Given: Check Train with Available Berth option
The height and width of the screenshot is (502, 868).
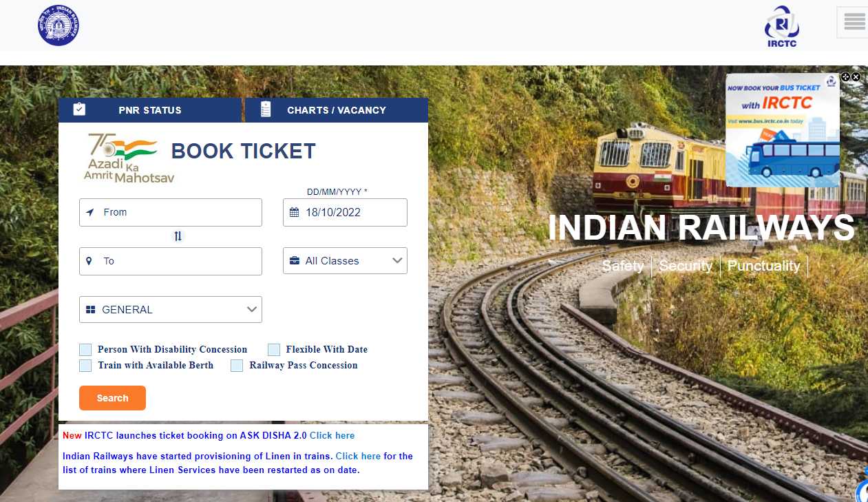Looking at the screenshot, I should tap(85, 366).
